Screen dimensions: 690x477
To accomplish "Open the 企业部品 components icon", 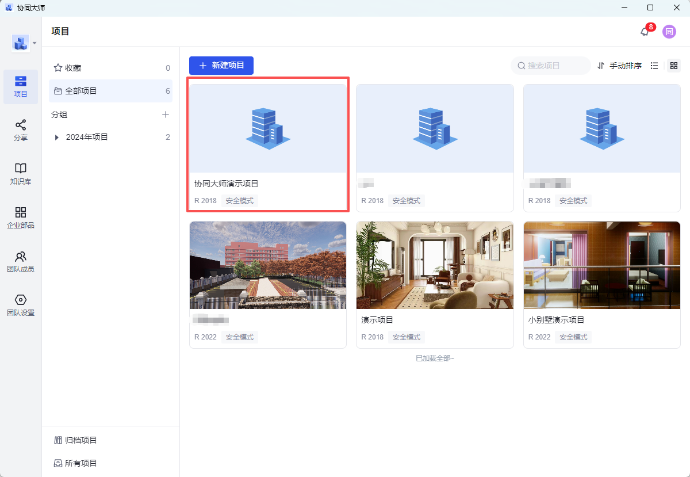I will [20, 217].
